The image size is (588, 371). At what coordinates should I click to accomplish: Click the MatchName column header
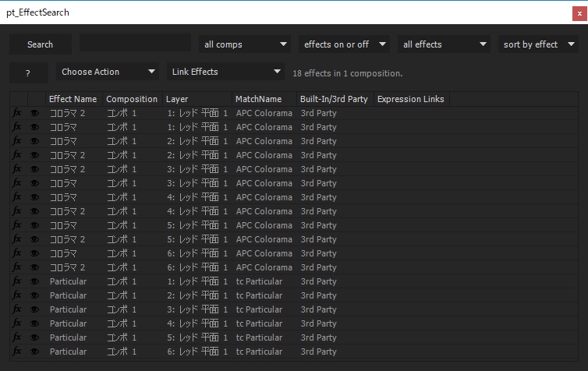pyautogui.click(x=258, y=99)
